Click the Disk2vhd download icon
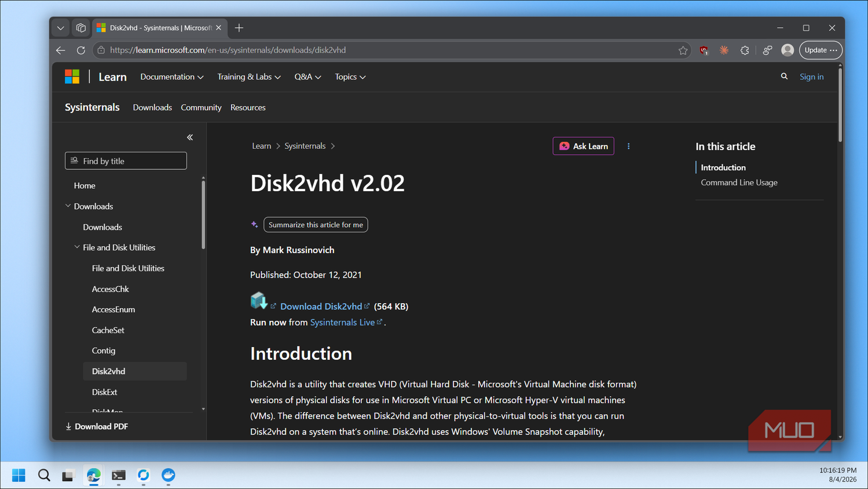 click(x=259, y=301)
